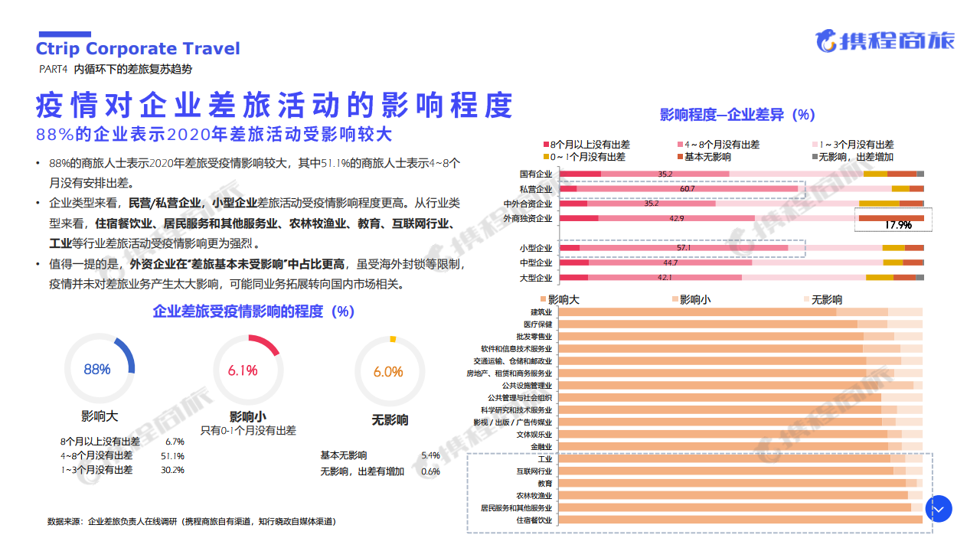The width and height of the screenshot is (980, 551).
Task: Click the 影响小 legend entry of the industry chart
Action: [691, 300]
